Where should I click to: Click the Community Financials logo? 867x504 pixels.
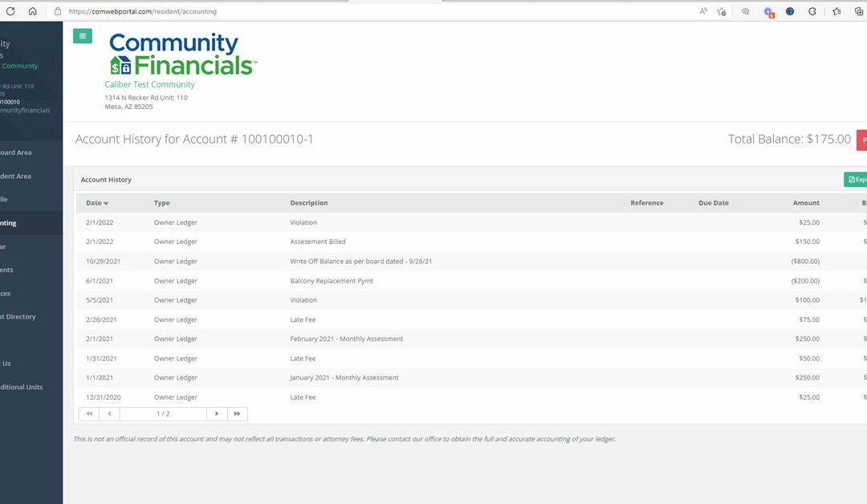(x=182, y=55)
